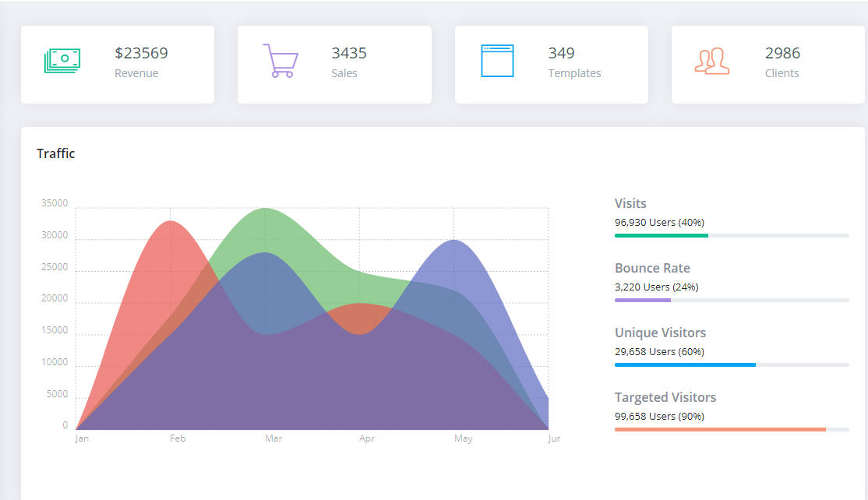The image size is (868, 500).
Task: Select the Targeted Visitors label
Action: (665, 397)
